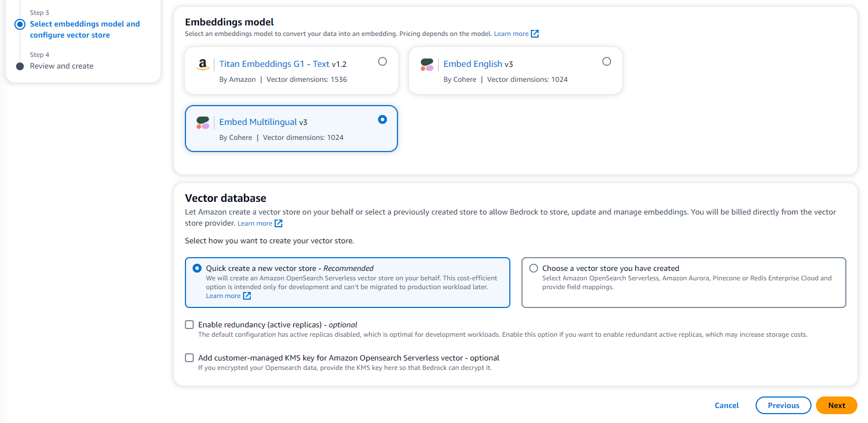This screenshot has width=868, height=423.
Task: Click the 'Step 3' label in sidebar
Action: pos(39,13)
